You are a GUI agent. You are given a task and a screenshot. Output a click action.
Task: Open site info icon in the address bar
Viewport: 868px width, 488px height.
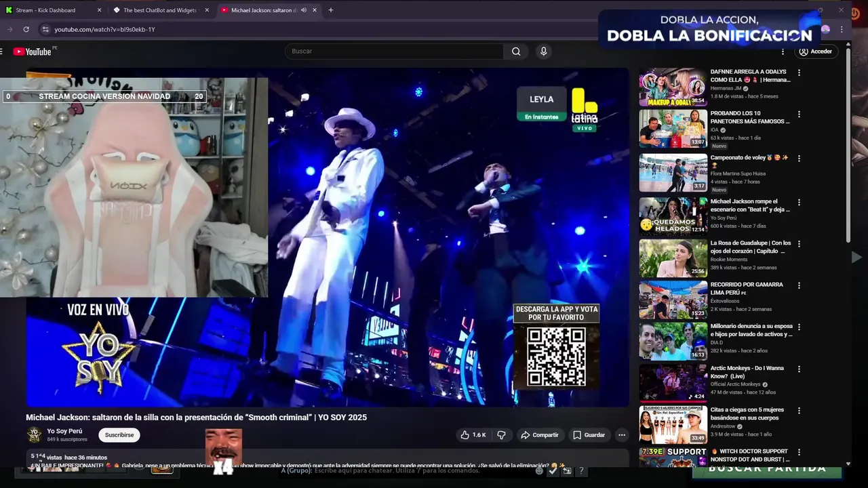[45, 29]
